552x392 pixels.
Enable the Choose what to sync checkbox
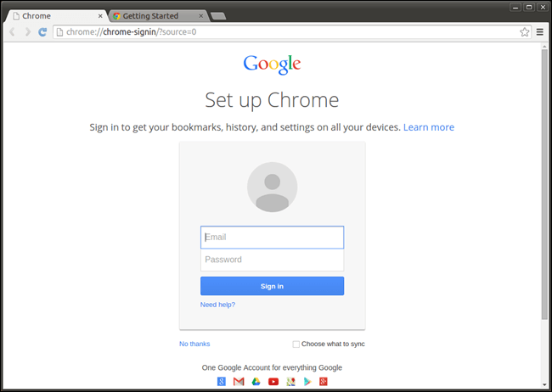coord(296,344)
